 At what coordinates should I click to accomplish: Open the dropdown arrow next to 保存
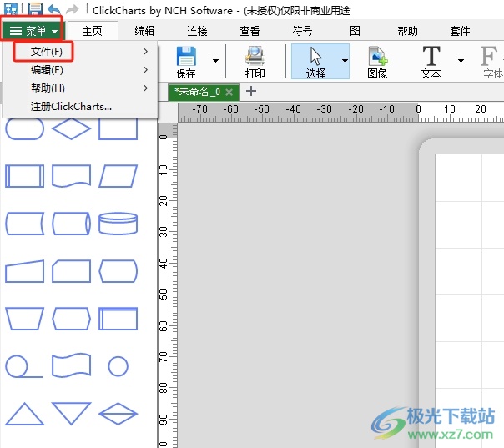[x=215, y=61]
